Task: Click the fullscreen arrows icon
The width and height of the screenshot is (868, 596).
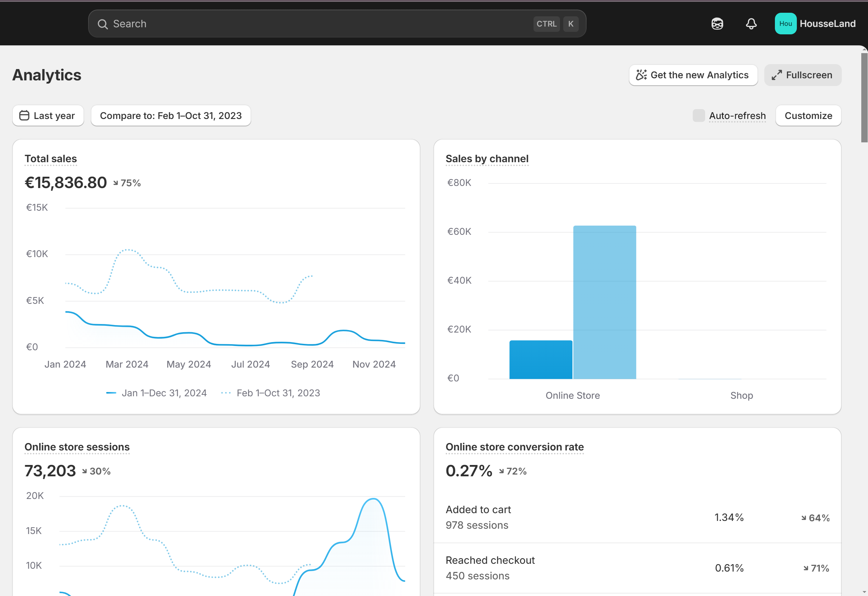Action: [x=777, y=75]
